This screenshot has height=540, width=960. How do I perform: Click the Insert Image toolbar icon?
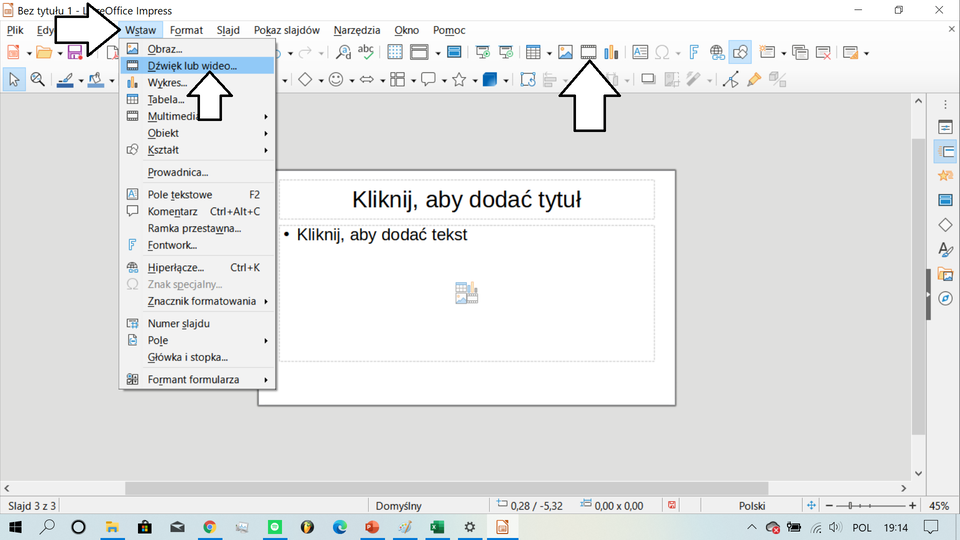pyautogui.click(x=565, y=53)
